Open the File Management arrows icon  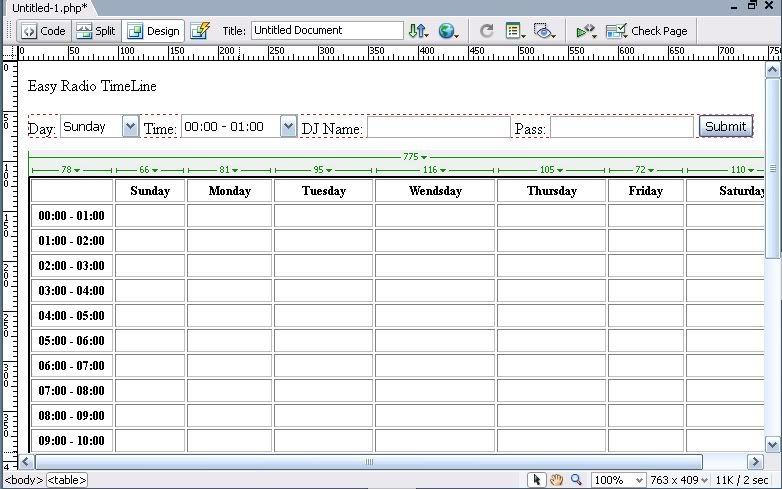(x=418, y=31)
